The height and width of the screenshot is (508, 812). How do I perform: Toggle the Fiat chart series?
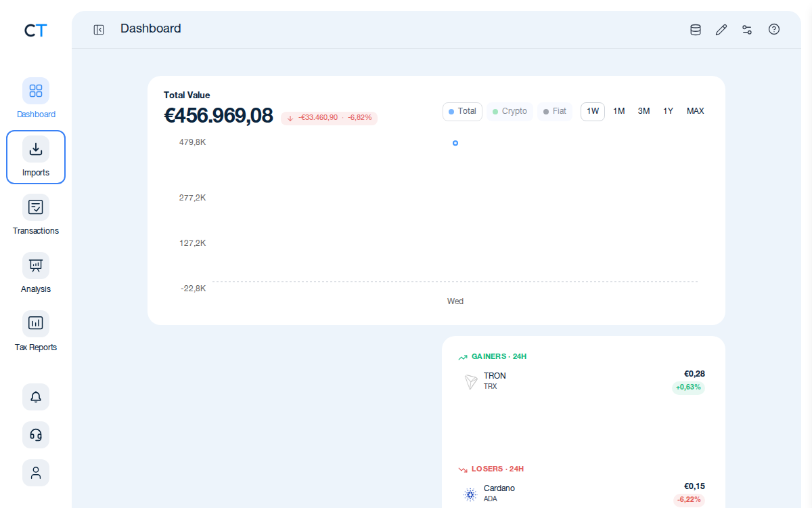click(555, 111)
